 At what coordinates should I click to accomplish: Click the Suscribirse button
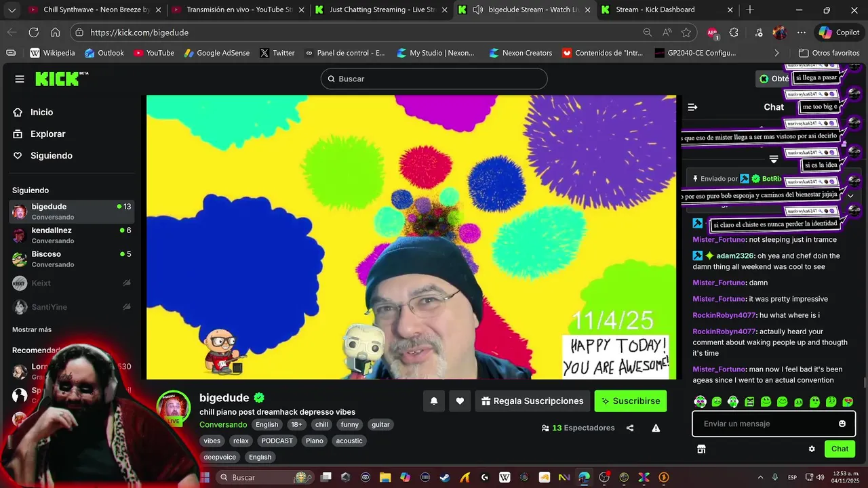(631, 401)
